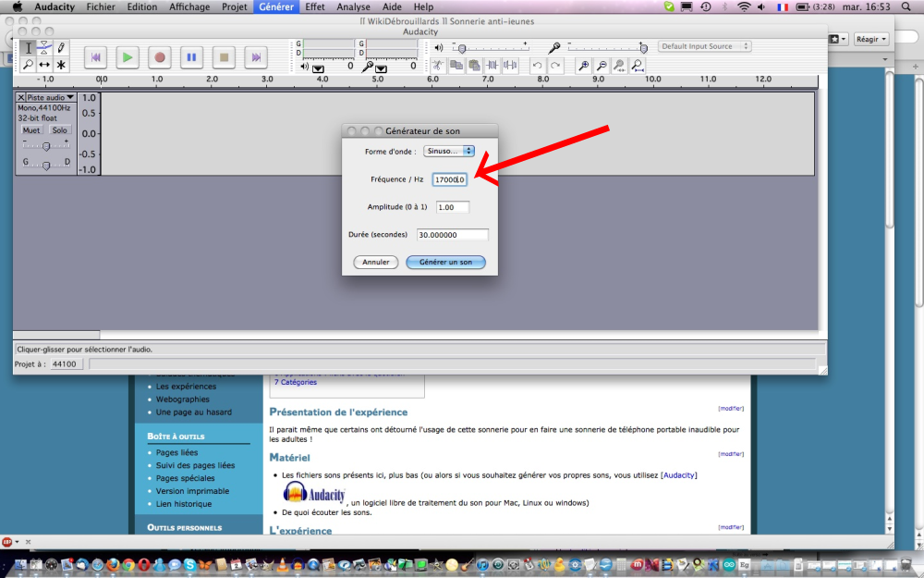
Task: Click the Annuler button
Action: [375, 262]
